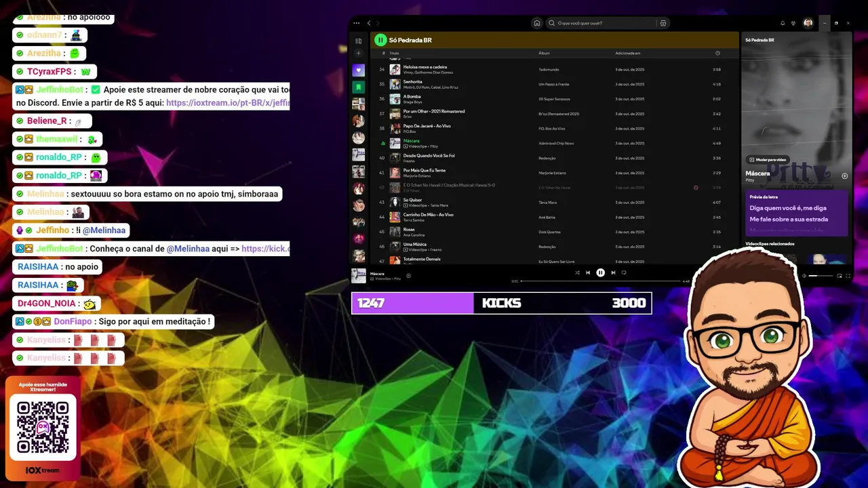Click the @Melinhaa mention in Jeffinho's message
This screenshot has width=868, height=488.
(104, 230)
